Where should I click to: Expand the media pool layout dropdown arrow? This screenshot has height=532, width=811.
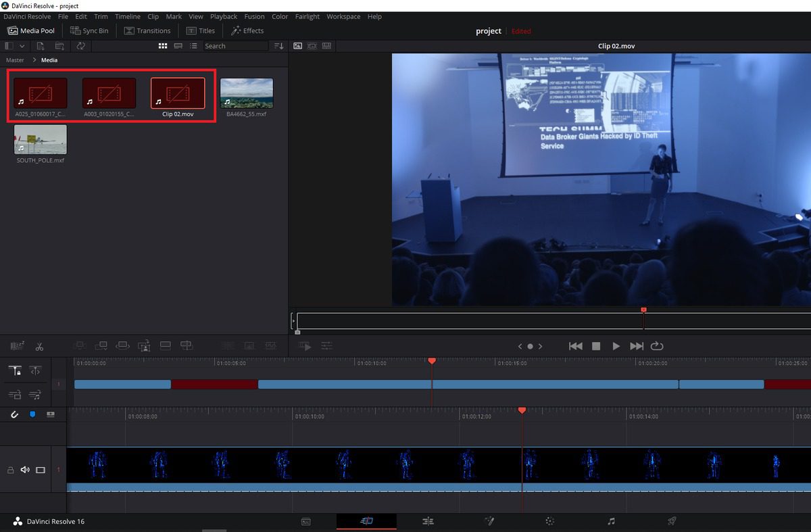tap(22, 46)
